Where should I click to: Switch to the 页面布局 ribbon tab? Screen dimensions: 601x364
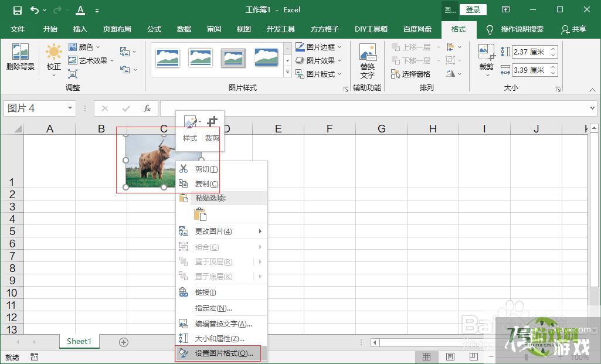[117, 29]
